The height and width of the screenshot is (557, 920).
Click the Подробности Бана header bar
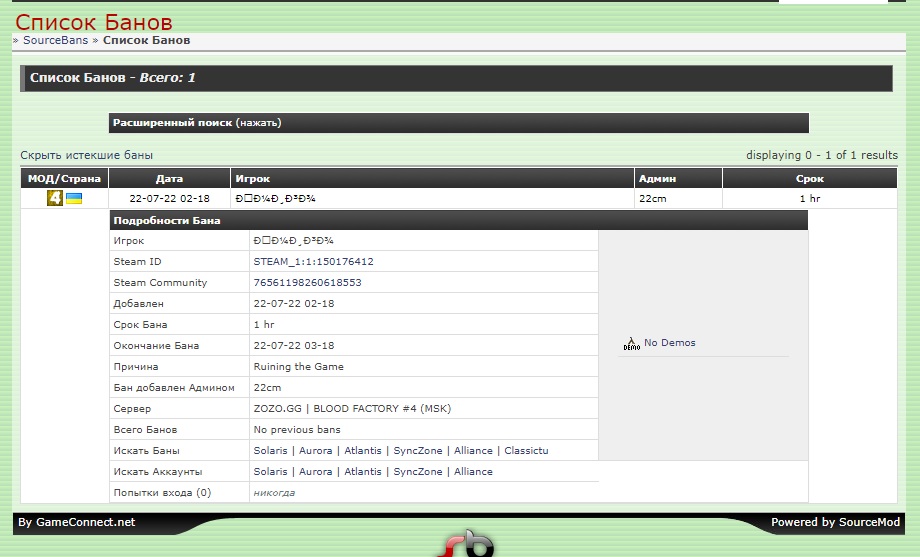458,220
